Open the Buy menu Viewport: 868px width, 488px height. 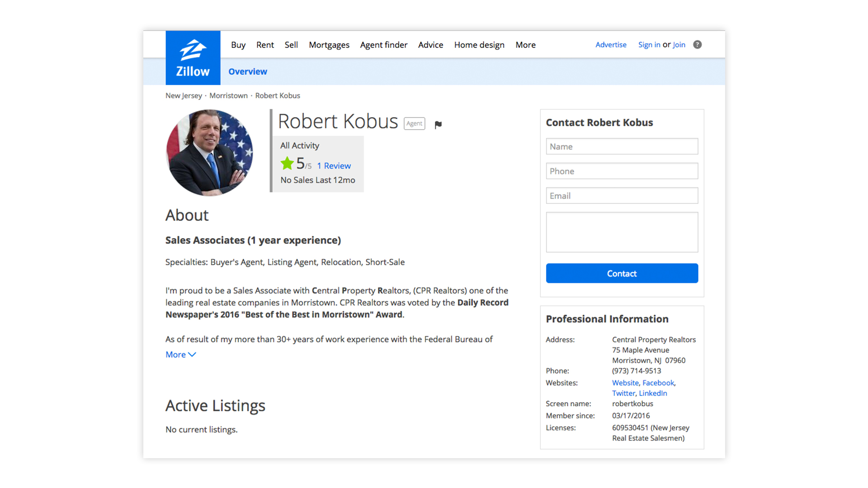pos(238,45)
